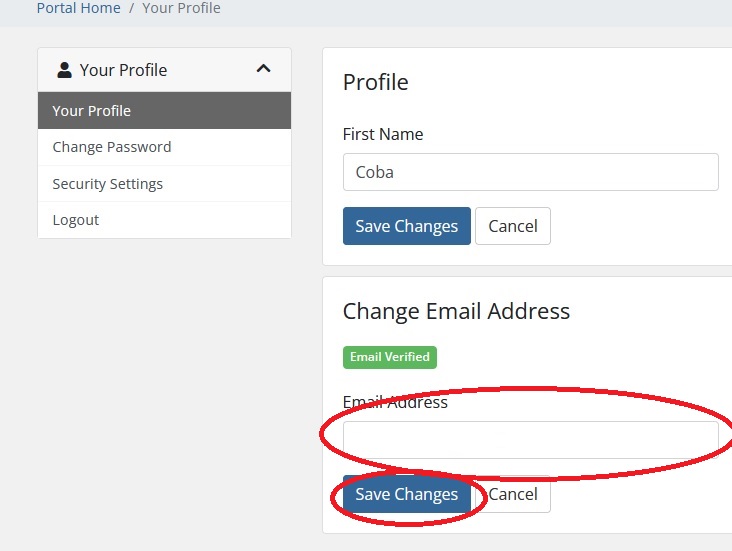Collapse the Your Profile sidebar panel chevron

(263, 69)
